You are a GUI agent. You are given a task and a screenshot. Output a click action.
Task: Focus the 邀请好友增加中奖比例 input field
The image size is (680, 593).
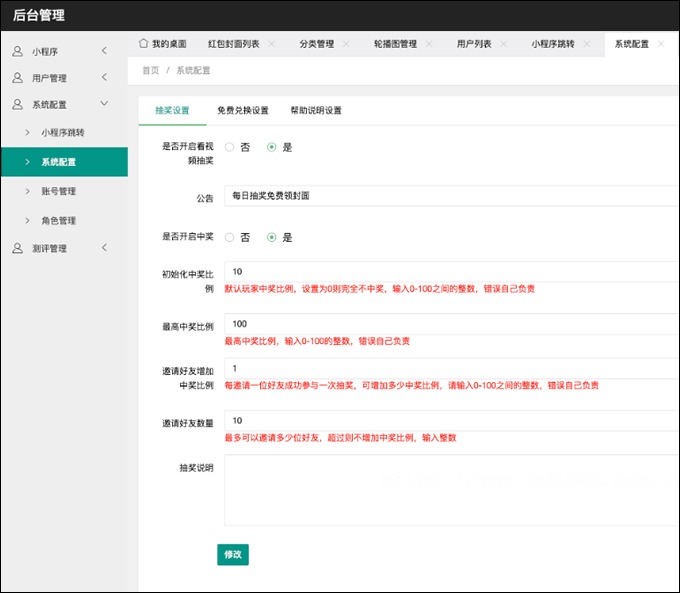(451, 368)
